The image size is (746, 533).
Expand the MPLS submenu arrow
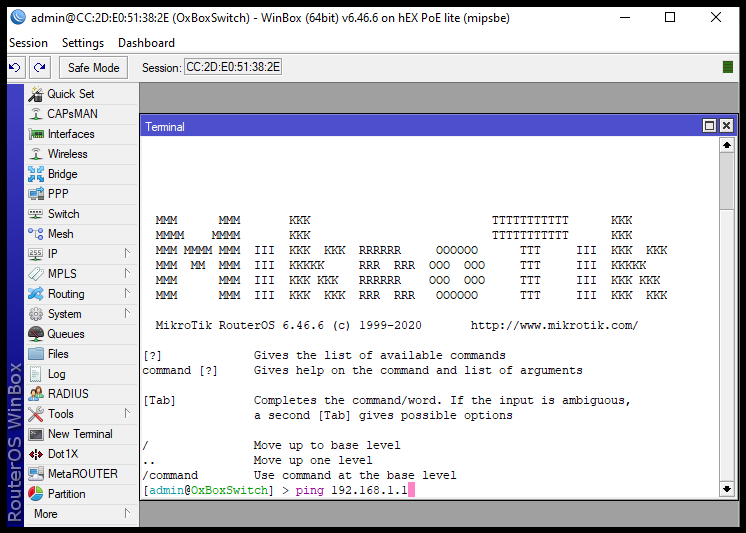tap(127, 273)
